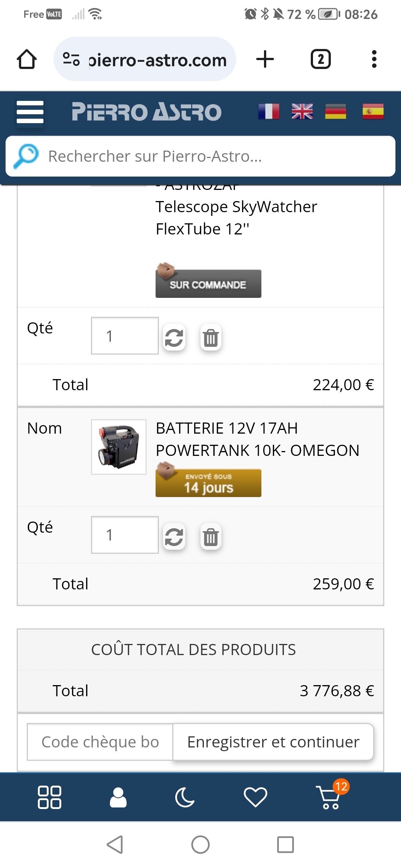Remove the Omegon Powertank battery
401x868 pixels.
211,537
